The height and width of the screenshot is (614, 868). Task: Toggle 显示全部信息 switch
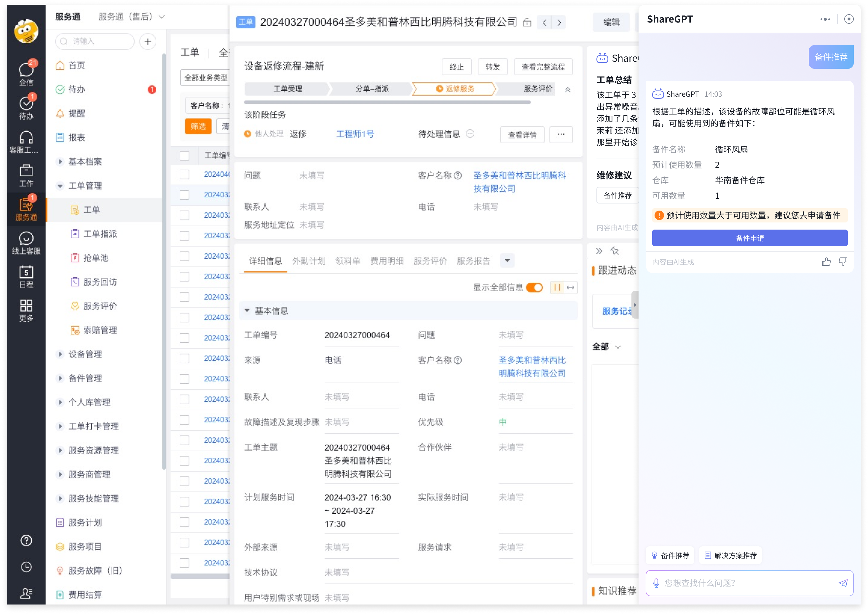534,287
